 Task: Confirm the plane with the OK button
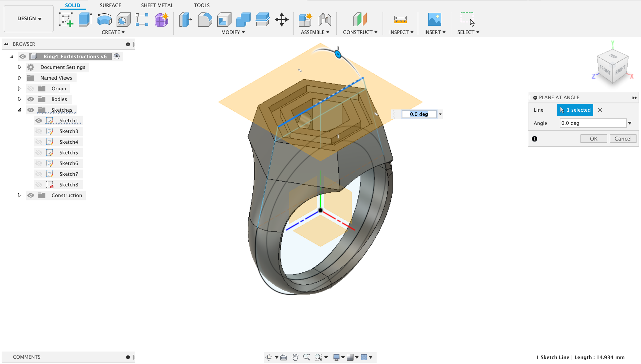(593, 139)
